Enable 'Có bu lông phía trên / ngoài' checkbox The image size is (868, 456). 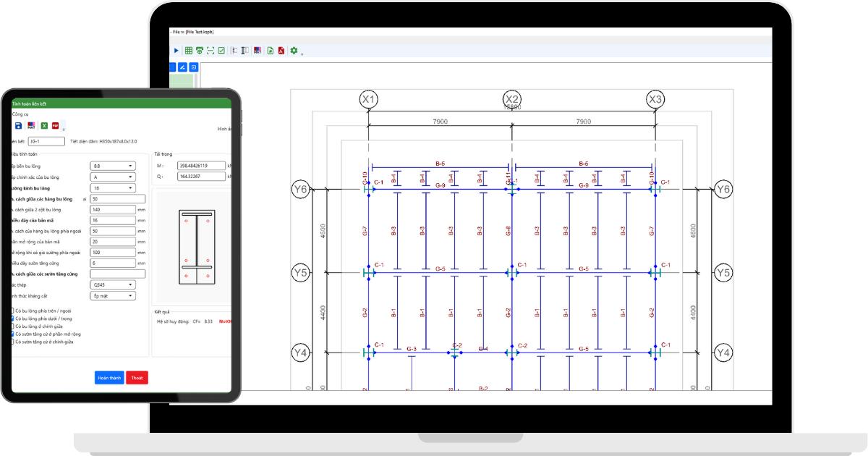point(12,311)
